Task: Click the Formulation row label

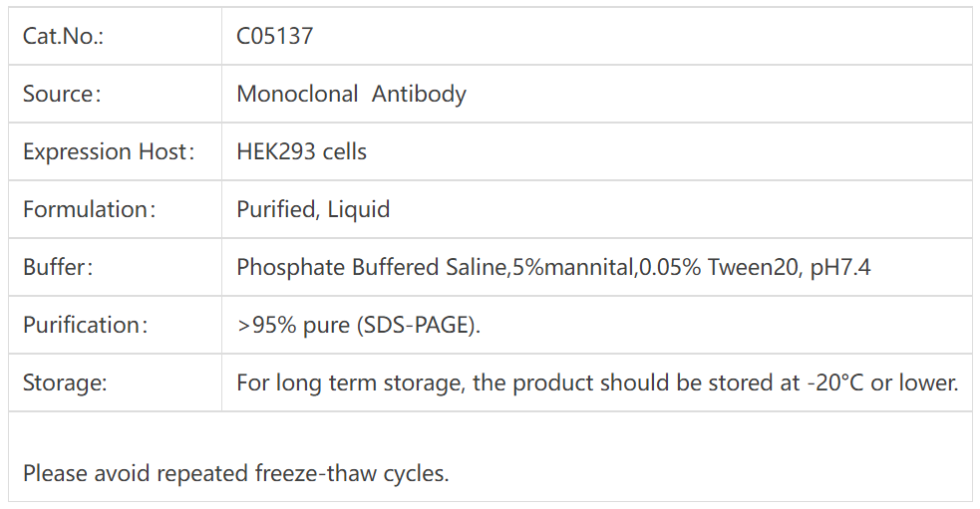Action: 86,210
